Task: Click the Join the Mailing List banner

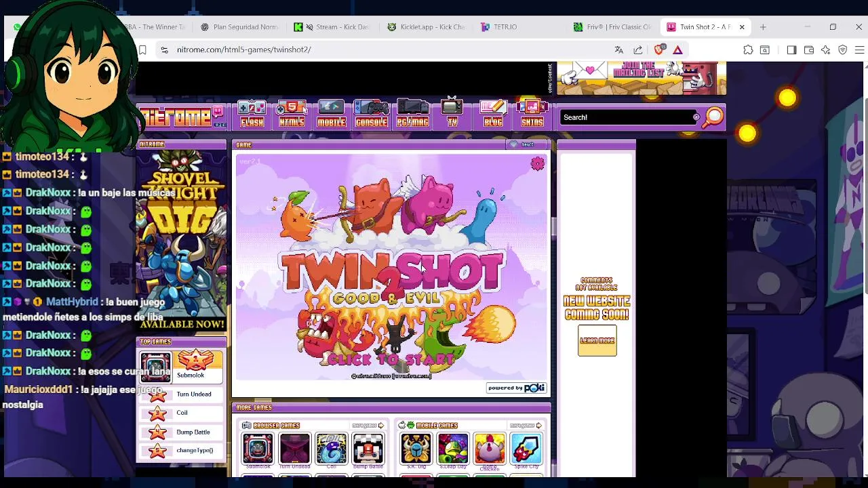Action: 642,78
